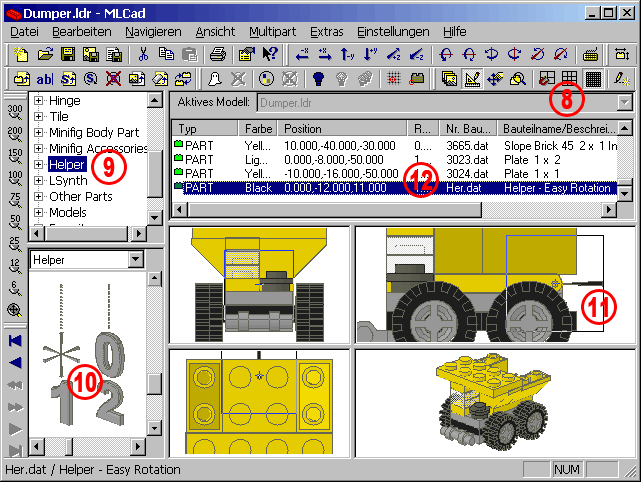Sort by the Farbe column header

(x=258, y=128)
